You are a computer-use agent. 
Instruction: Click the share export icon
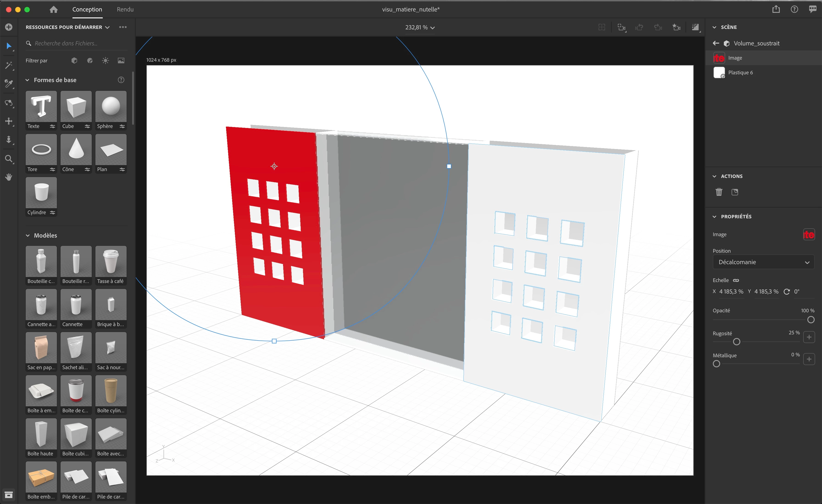pyautogui.click(x=776, y=9)
